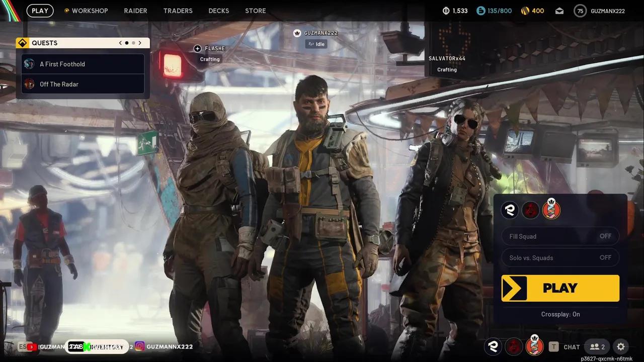
Task: Click the 400 raider tokens value
Action: 538,11
